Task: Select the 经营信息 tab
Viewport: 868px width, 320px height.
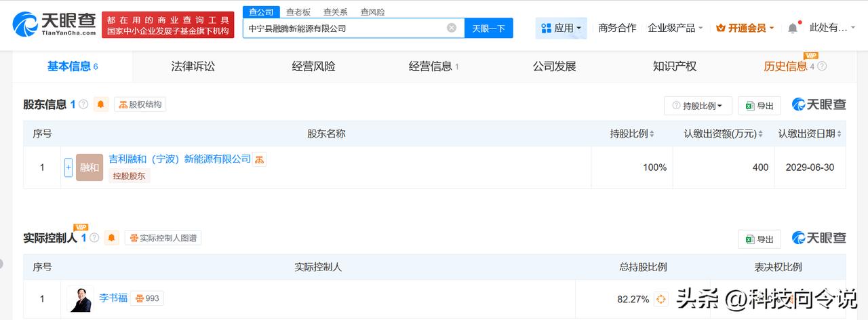Action: [x=434, y=66]
